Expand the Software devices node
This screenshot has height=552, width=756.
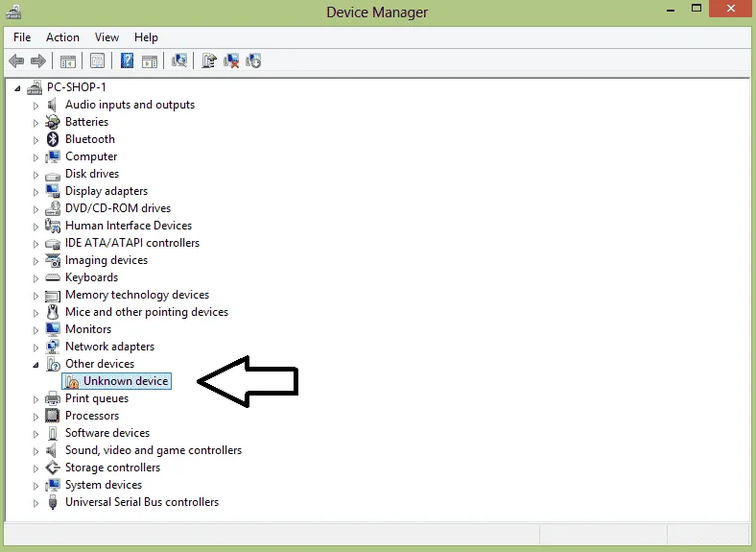click(35, 434)
